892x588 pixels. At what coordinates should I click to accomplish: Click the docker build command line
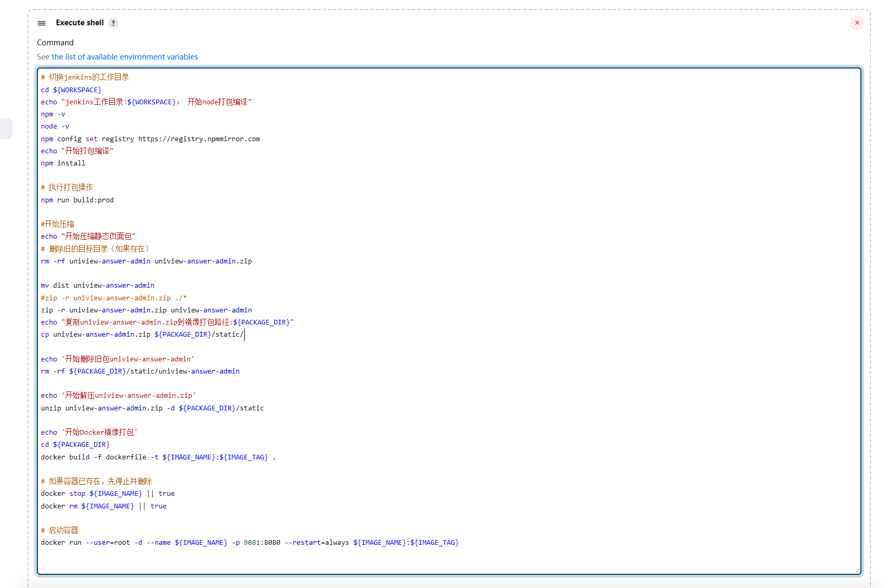point(158,457)
